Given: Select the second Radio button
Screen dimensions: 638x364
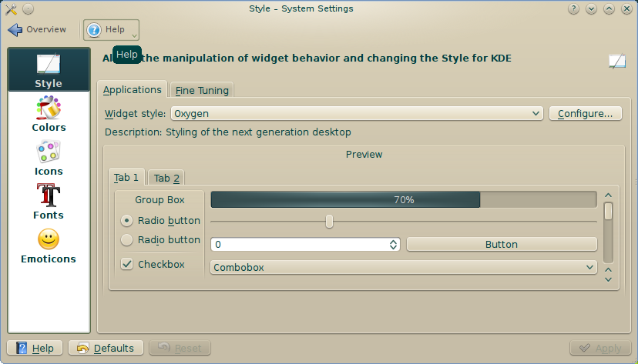Looking at the screenshot, I should (126, 239).
